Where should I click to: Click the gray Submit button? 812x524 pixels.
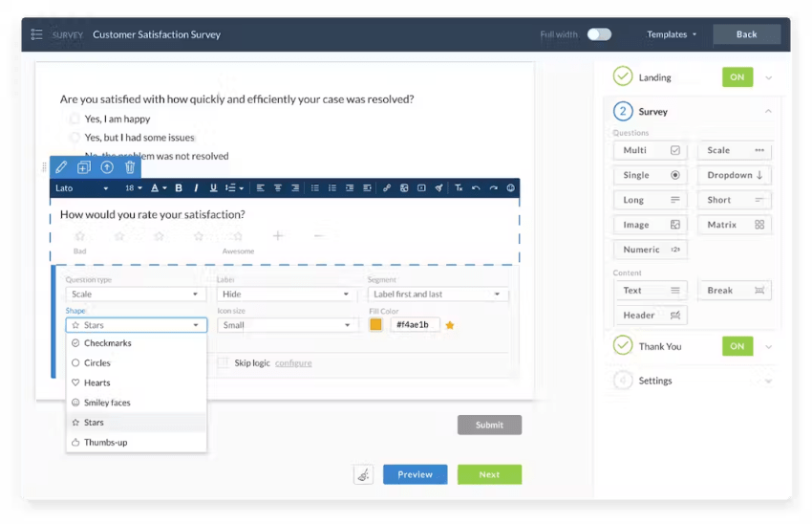[489, 425]
